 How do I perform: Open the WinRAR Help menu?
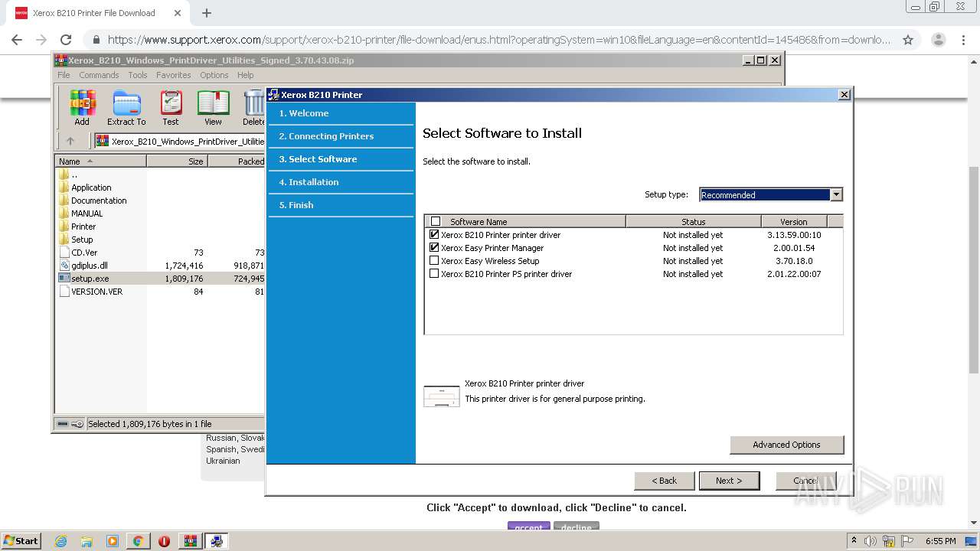[245, 75]
